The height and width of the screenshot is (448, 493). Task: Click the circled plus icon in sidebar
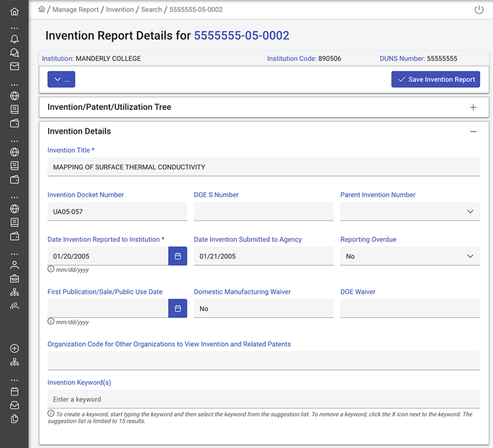click(14, 348)
